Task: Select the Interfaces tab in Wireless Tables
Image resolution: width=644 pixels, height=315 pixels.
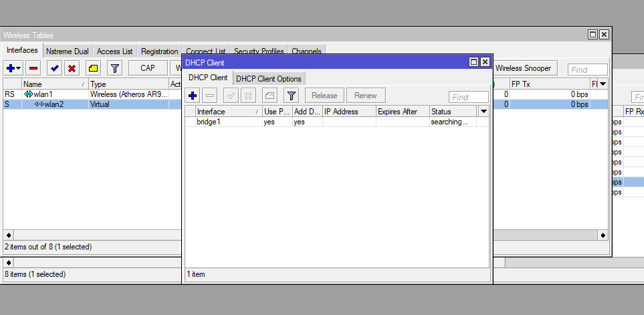Action: pos(22,50)
